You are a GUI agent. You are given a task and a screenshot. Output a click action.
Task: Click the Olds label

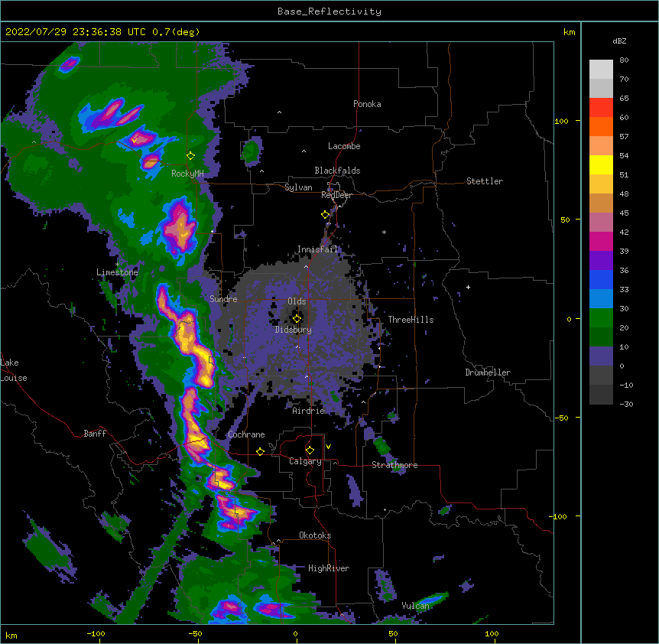point(297,301)
